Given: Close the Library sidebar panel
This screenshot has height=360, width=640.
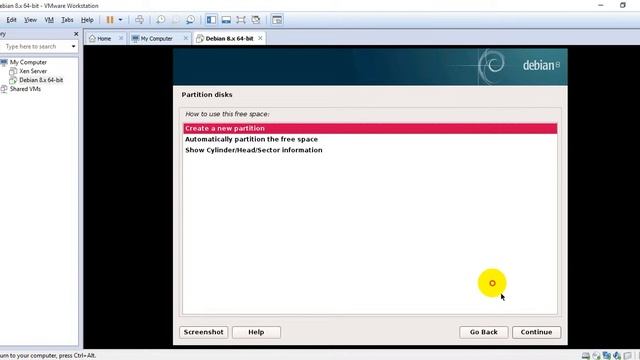Looking at the screenshot, I should [76, 34].
